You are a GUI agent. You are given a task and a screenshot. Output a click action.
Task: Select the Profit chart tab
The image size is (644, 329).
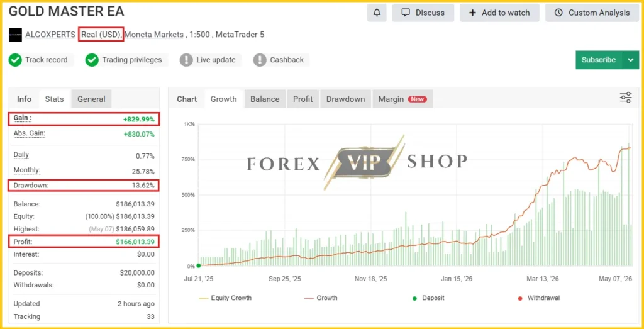coord(303,99)
